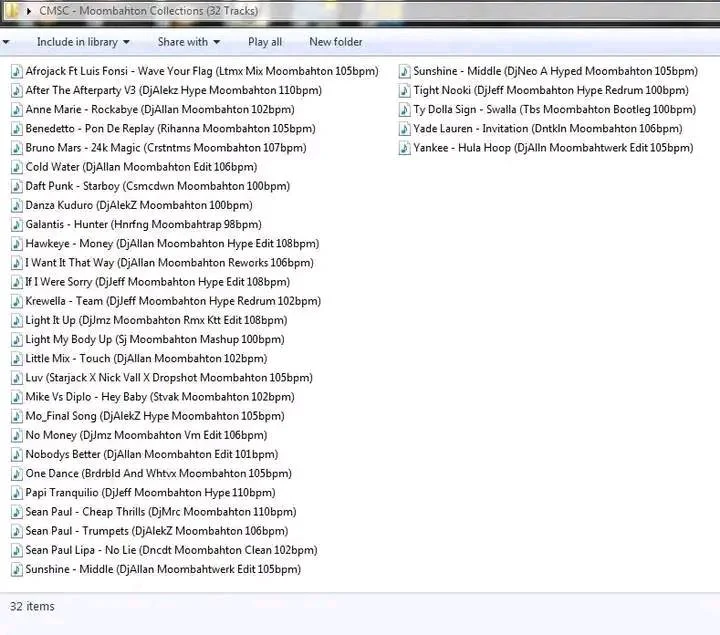Viewport: 720px width, 635px height.
Task: Click the audio icon beside After The Afterparty V3
Action: (17, 91)
